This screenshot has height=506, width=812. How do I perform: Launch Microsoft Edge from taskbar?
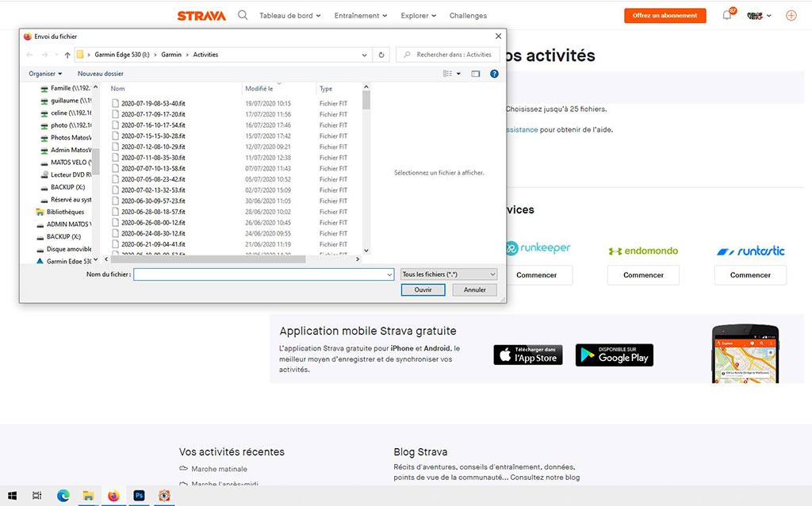63,496
